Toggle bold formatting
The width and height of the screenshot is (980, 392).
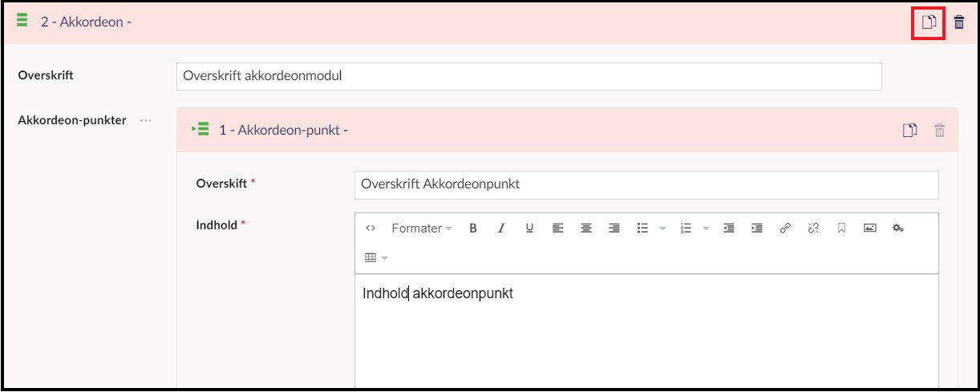(x=473, y=228)
